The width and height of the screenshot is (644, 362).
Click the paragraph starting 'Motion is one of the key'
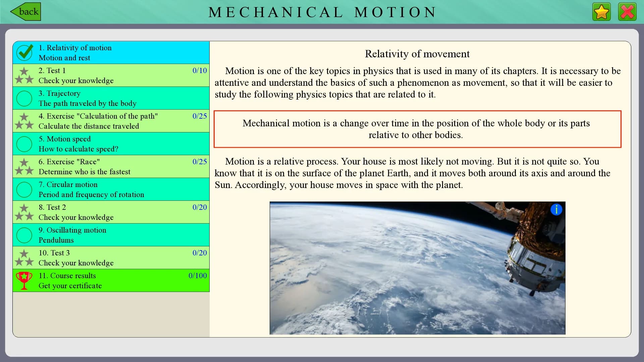[x=417, y=82]
